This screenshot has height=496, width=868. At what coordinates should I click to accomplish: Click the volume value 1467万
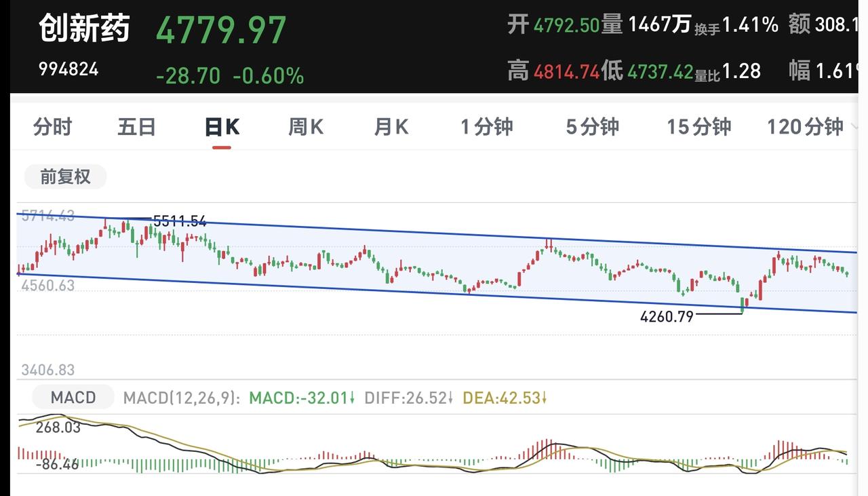point(659,26)
